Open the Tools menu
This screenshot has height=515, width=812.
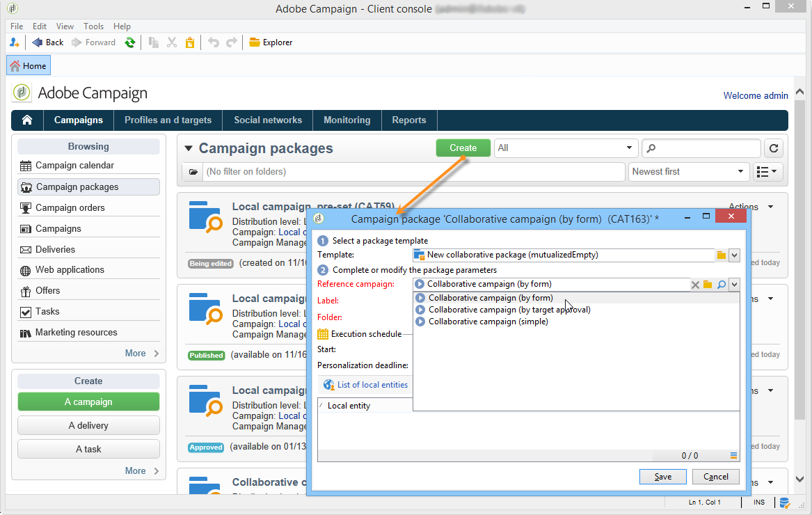[x=93, y=26]
